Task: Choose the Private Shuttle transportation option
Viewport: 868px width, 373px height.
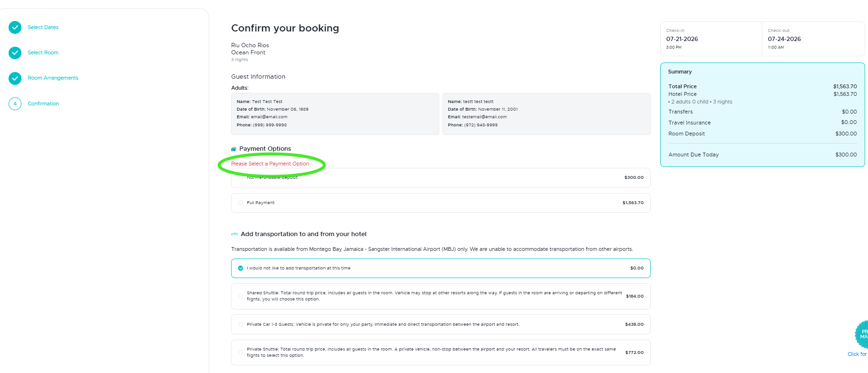Action: pyautogui.click(x=241, y=352)
